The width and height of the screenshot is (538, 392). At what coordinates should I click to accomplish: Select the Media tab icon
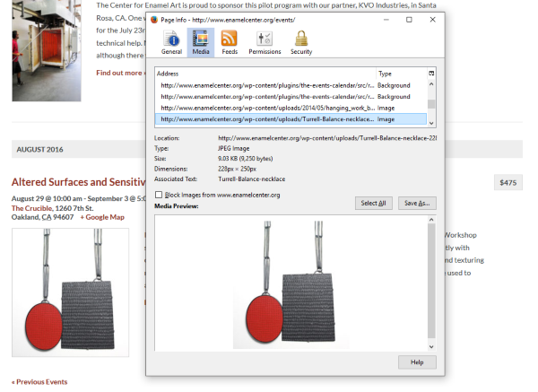click(x=200, y=42)
